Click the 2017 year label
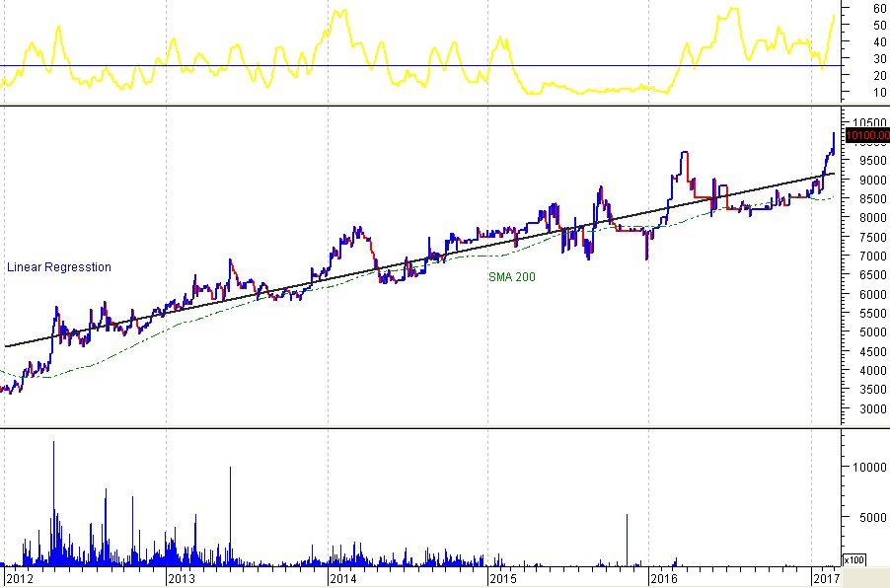 coord(827,578)
